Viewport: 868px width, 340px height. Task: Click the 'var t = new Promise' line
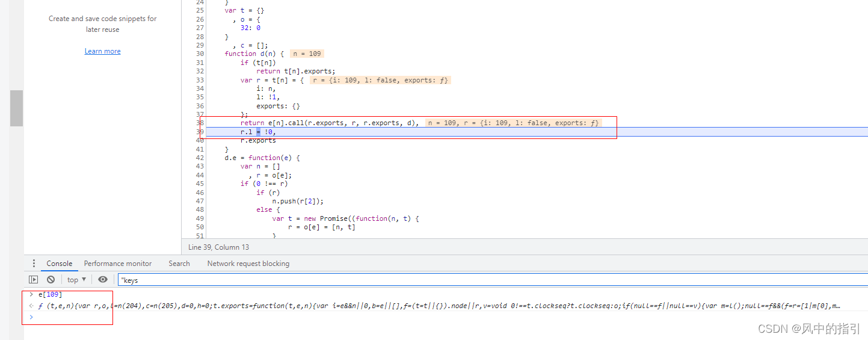(346, 218)
